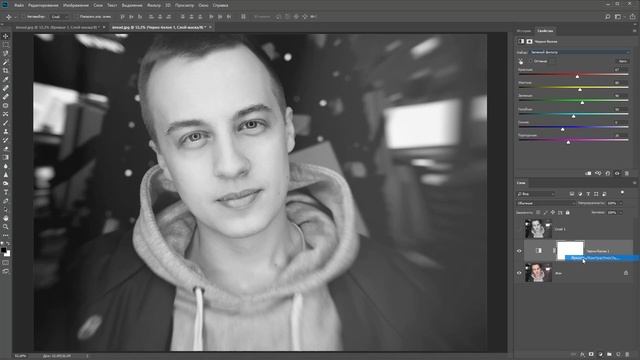
Task: Open the Layers panel flyout menu
Action: coord(634,183)
